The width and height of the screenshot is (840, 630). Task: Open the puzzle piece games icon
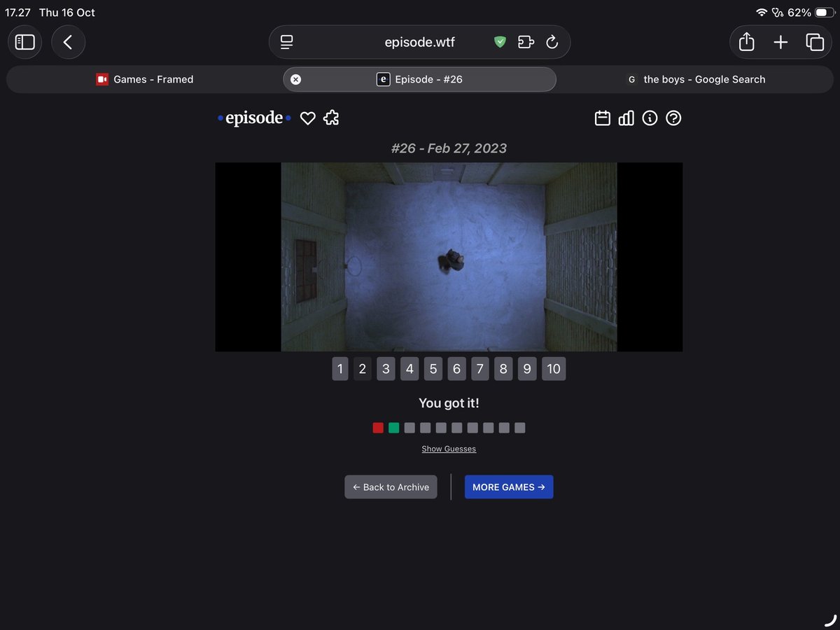click(x=331, y=118)
